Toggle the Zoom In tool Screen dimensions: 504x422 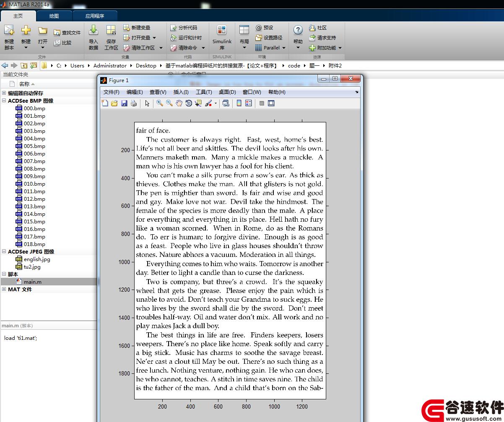160,103
